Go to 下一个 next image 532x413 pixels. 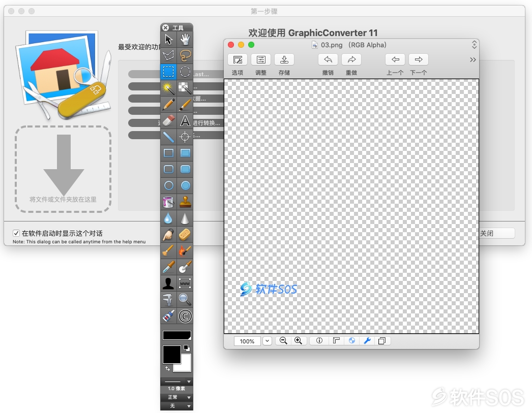click(x=419, y=60)
